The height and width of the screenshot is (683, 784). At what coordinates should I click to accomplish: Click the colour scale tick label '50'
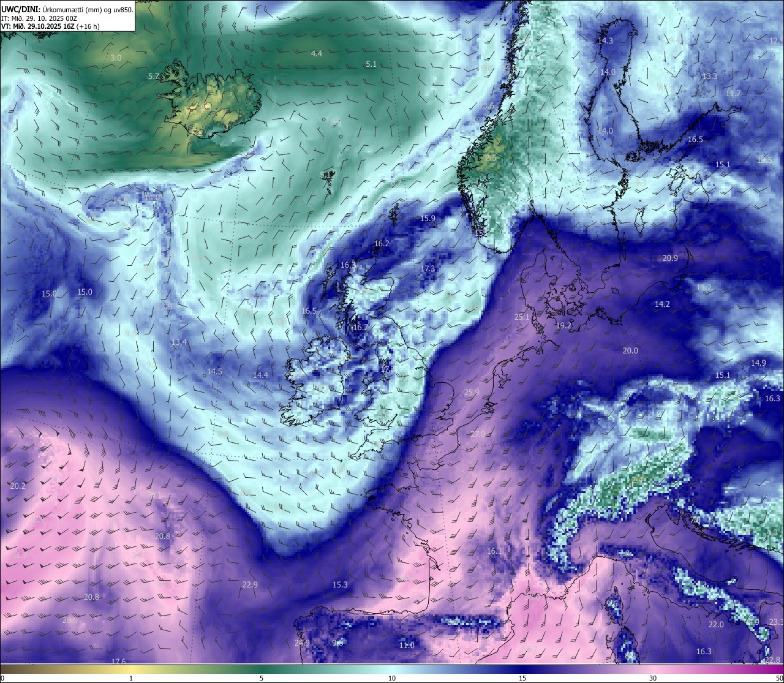click(x=779, y=679)
